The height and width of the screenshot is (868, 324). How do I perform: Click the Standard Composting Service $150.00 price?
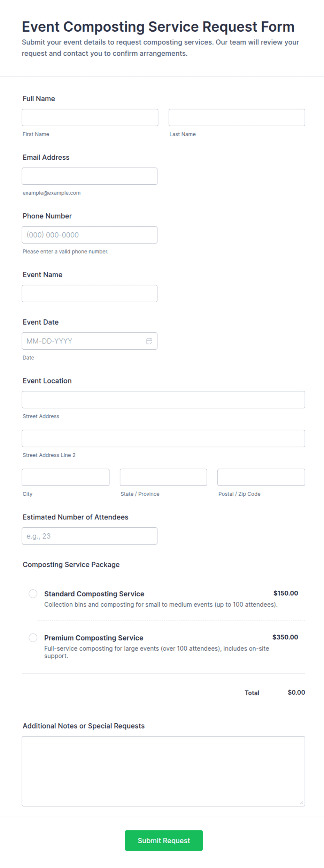pos(286,593)
